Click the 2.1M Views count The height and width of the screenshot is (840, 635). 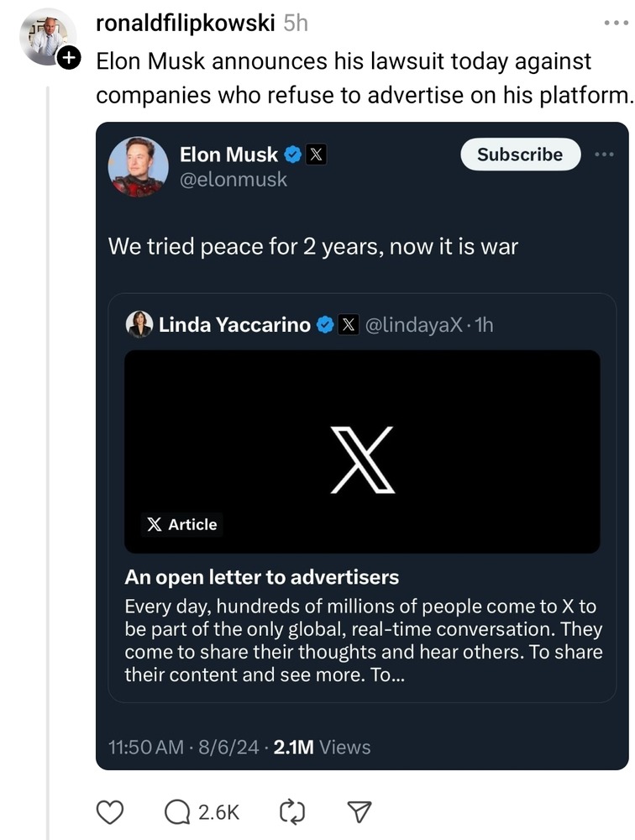[322, 747]
